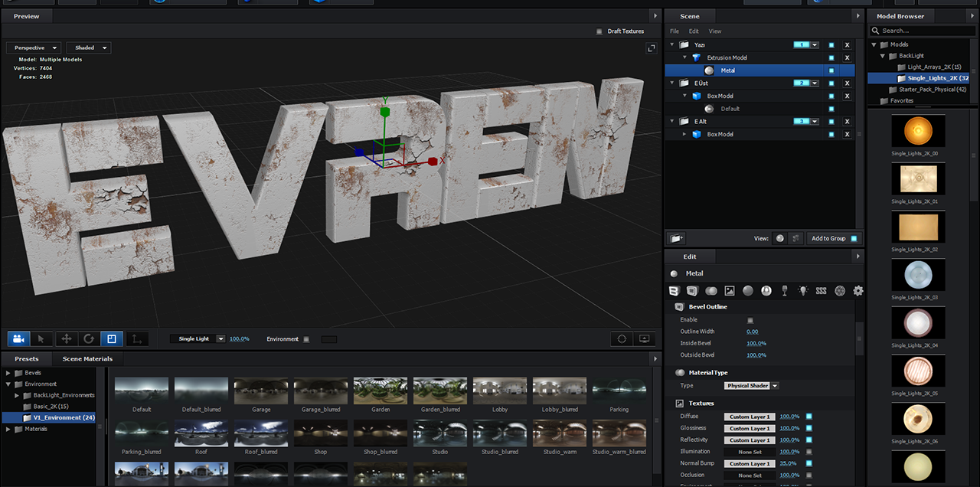Screen dimensions: 980x487
Task: Click the SSS subsurface scattering icon
Action: [x=822, y=291]
